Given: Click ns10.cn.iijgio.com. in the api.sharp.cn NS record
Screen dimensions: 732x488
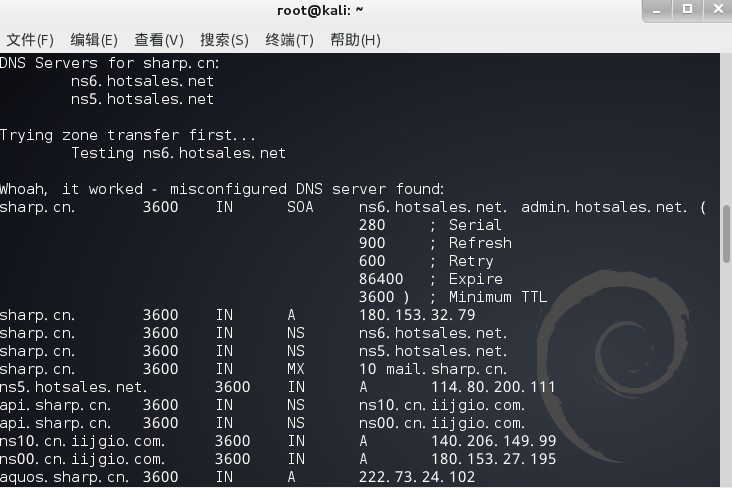Looking at the screenshot, I should click(442, 405).
